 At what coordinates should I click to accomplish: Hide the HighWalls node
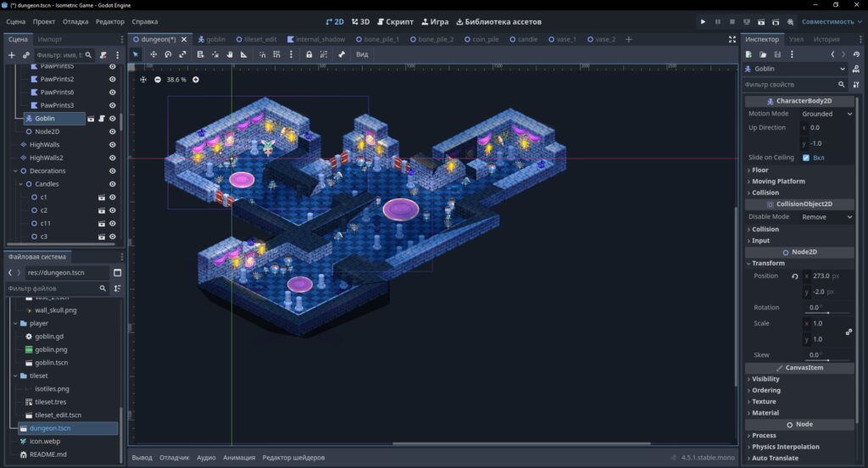tap(113, 144)
